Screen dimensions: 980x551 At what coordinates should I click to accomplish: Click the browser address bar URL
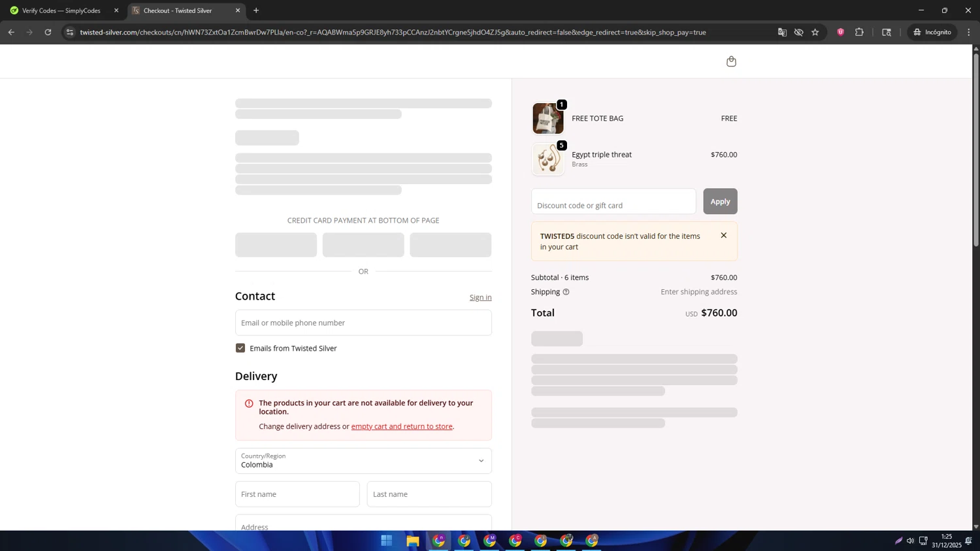tap(393, 32)
